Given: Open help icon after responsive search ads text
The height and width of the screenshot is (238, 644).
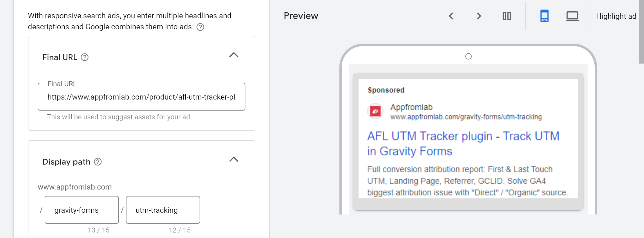Looking at the screenshot, I should (200, 27).
